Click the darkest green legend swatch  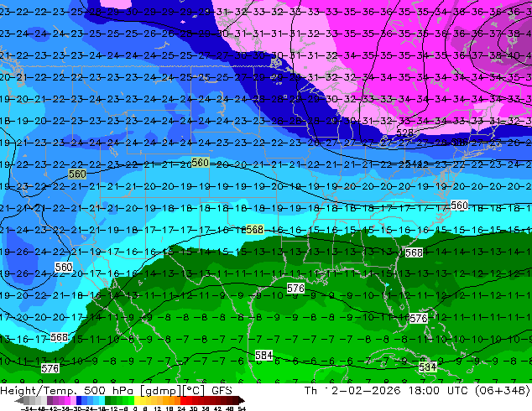point(107,400)
